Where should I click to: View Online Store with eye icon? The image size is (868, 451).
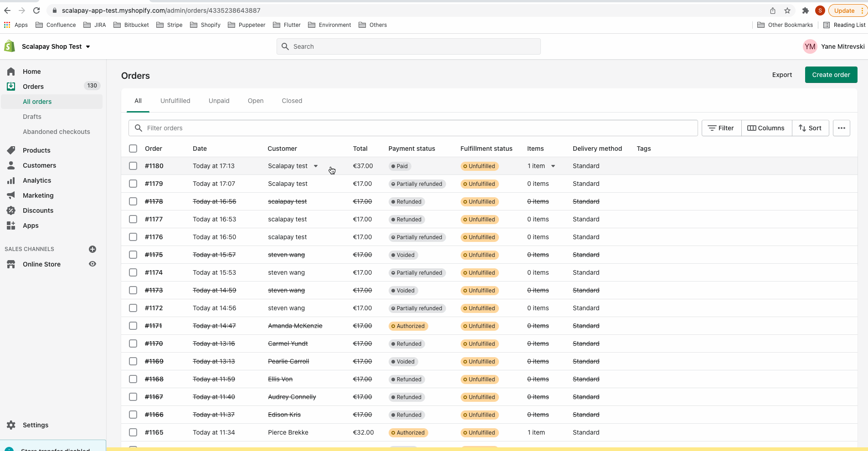[x=92, y=264]
